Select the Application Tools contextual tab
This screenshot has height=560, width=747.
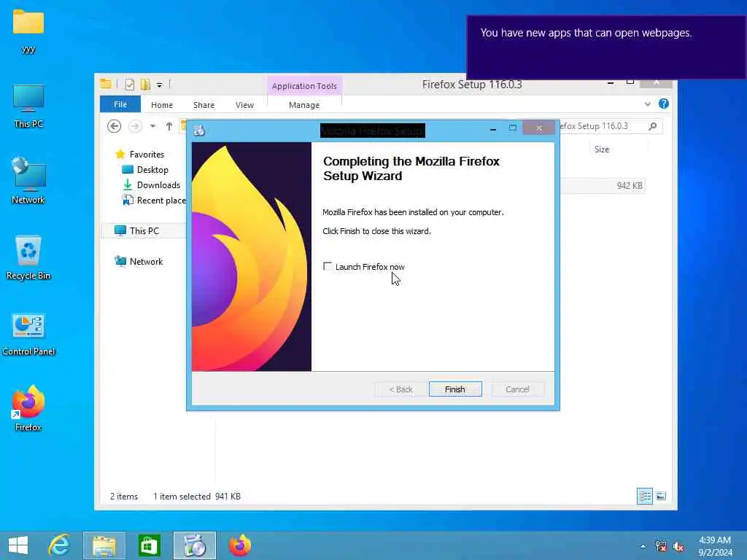click(304, 86)
